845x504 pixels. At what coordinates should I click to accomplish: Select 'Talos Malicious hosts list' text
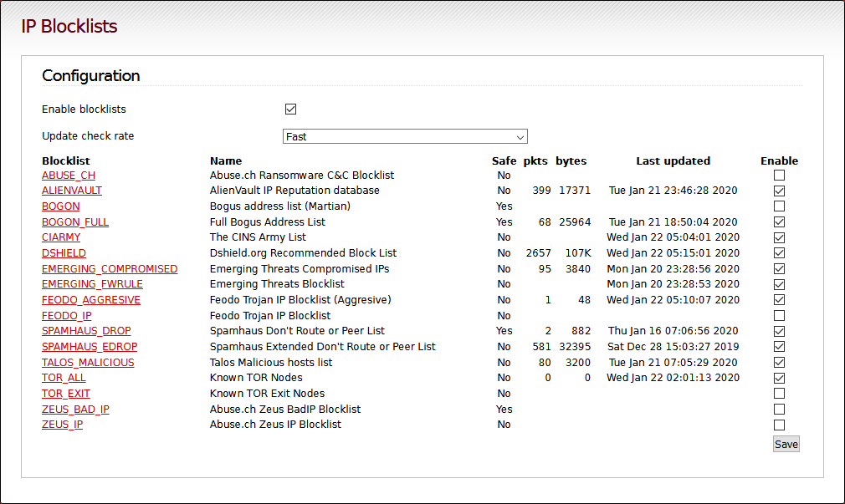271,363
